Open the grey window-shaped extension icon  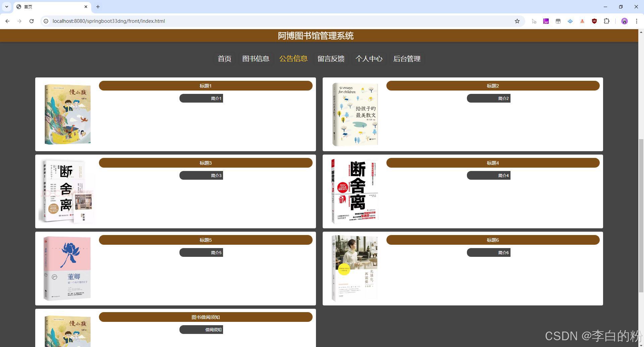click(558, 21)
